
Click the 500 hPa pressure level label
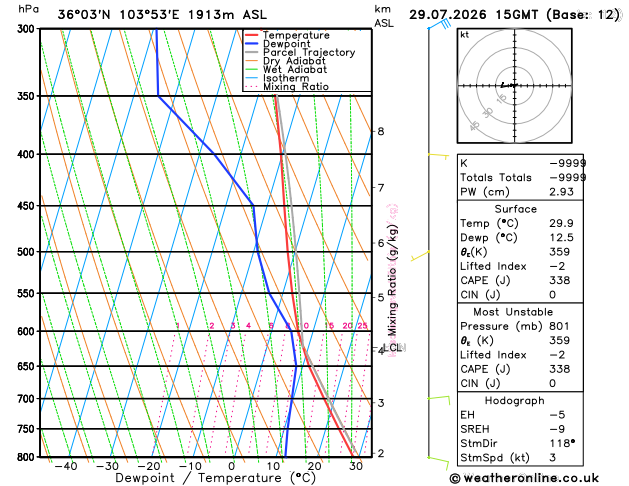click(x=28, y=252)
